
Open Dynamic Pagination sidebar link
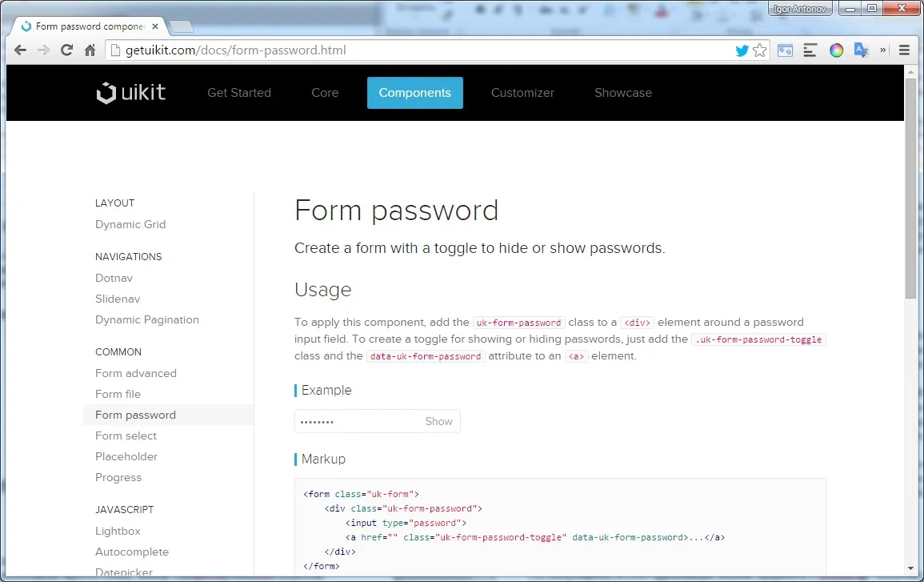[147, 319]
